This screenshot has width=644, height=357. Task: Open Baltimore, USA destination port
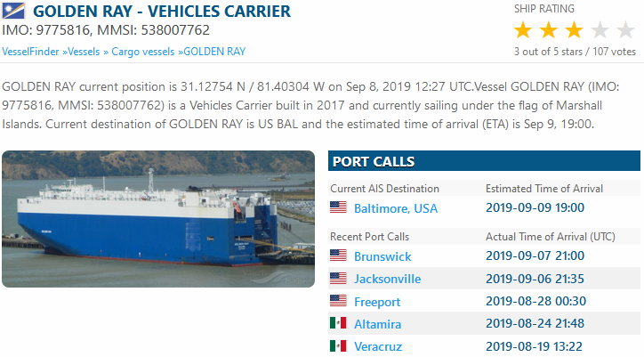[x=396, y=208]
